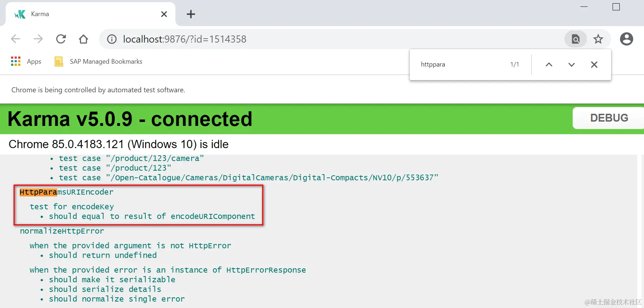Reload the current page

[61, 39]
